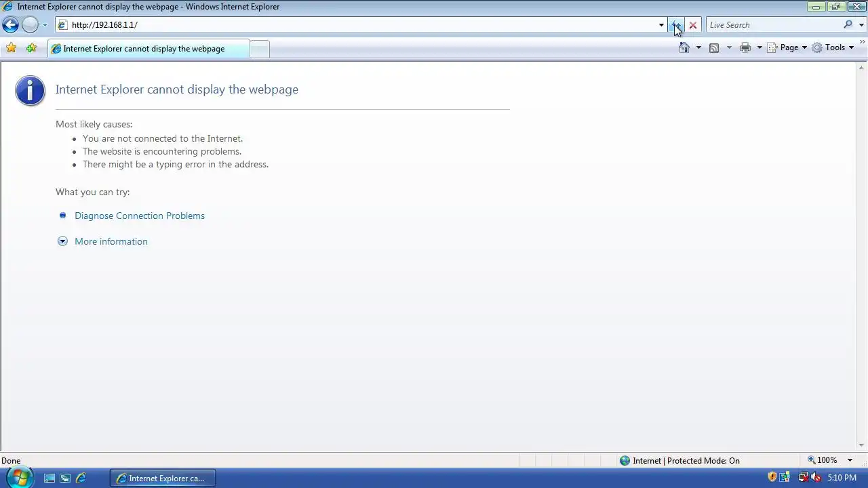Expand the address bar URL history dropdown

pyautogui.click(x=661, y=25)
